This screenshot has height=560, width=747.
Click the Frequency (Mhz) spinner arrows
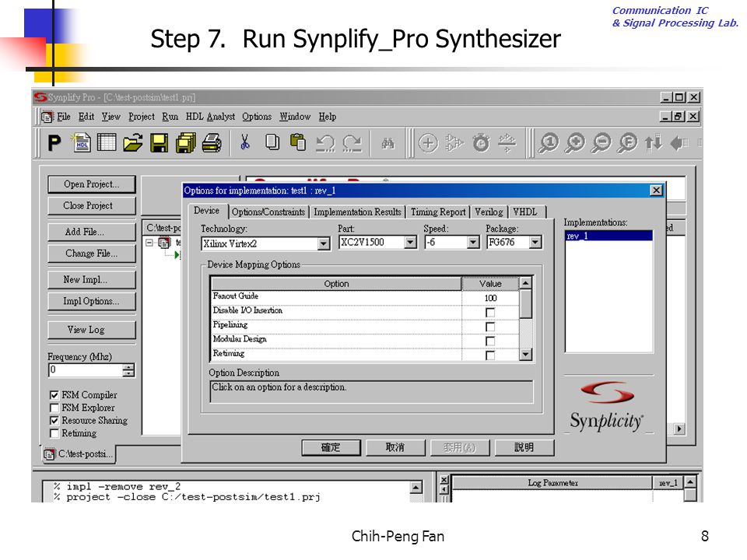click(128, 370)
